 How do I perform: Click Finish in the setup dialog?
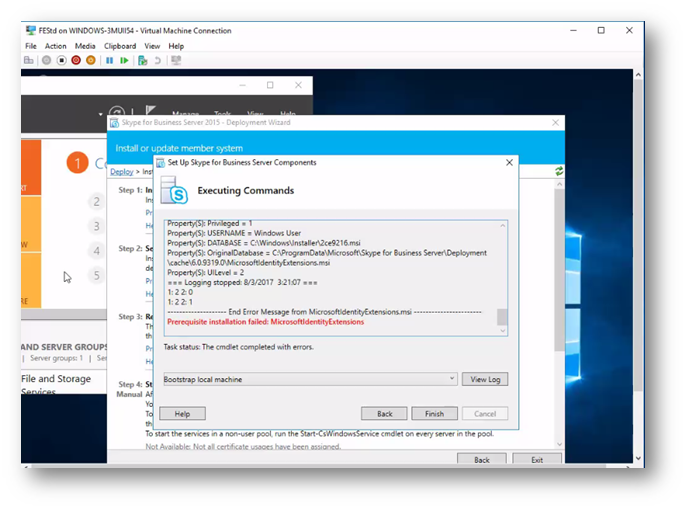tap(435, 414)
